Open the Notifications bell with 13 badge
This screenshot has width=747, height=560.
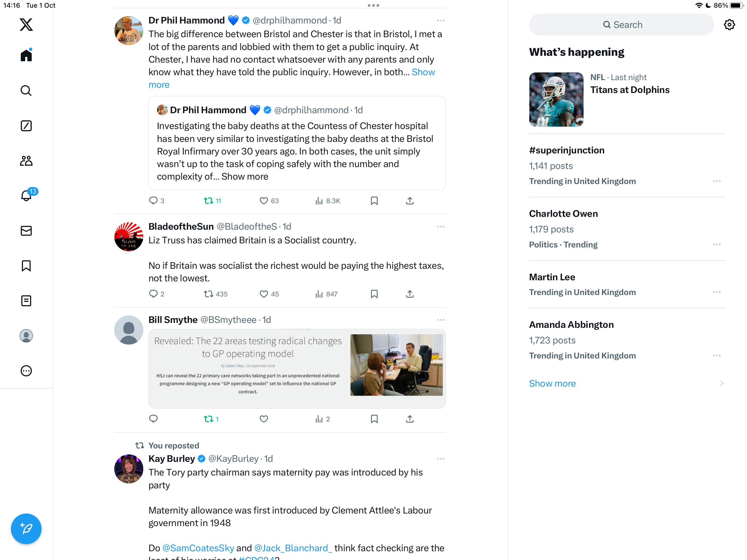(x=26, y=196)
